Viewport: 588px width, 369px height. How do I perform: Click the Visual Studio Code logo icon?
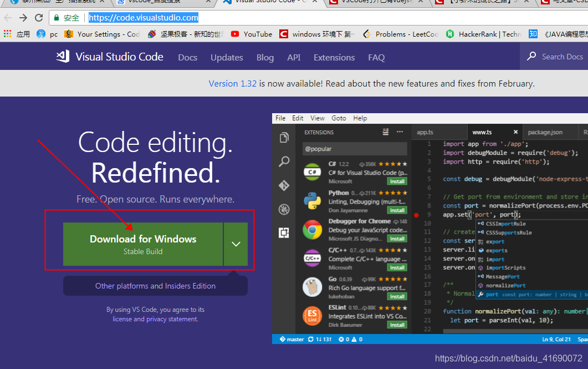(x=63, y=56)
